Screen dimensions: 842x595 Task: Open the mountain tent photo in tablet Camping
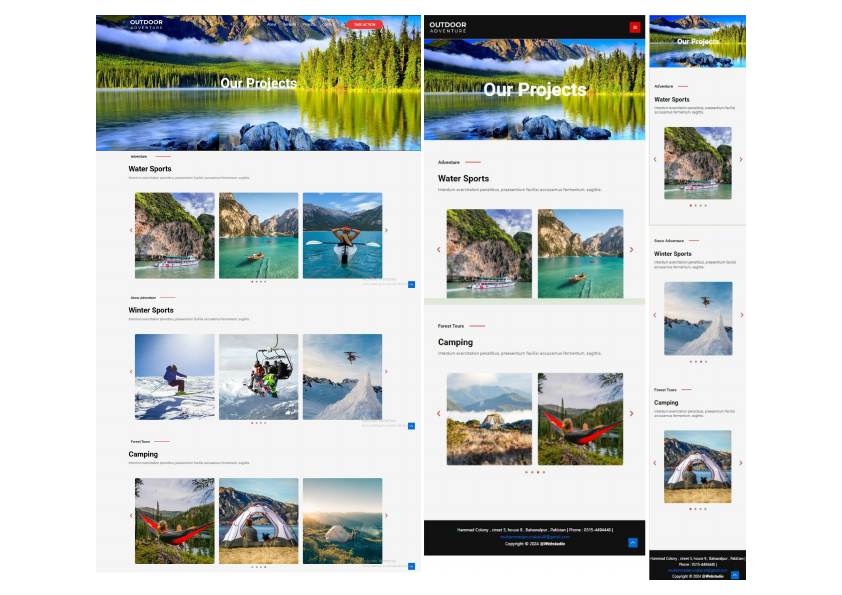489,419
